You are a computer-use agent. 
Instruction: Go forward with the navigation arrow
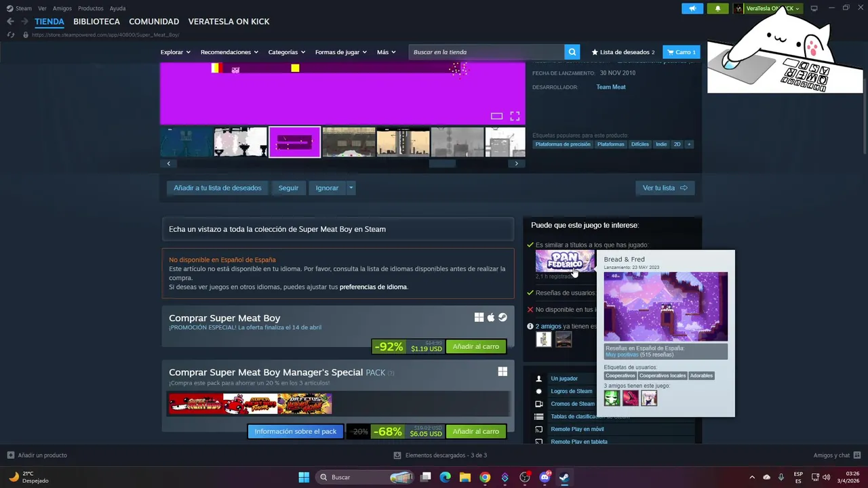[x=24, y=22]
